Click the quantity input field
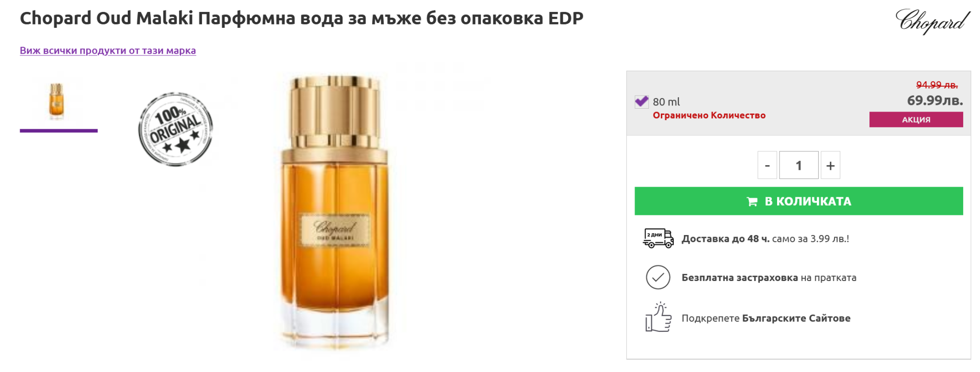This screenshot has height=372, width=980. coord(799,165)
